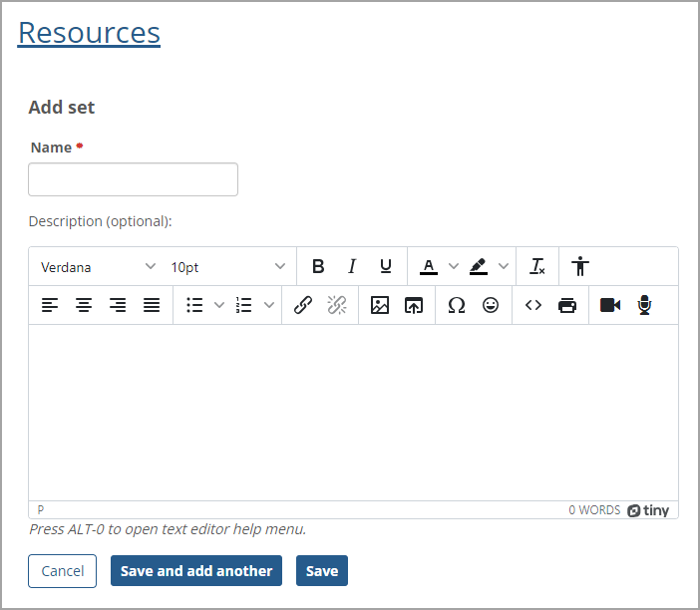Viewport: 700px width, 610px height.
Task: Click the Save and add another button
Action: (x=196, y=571)
